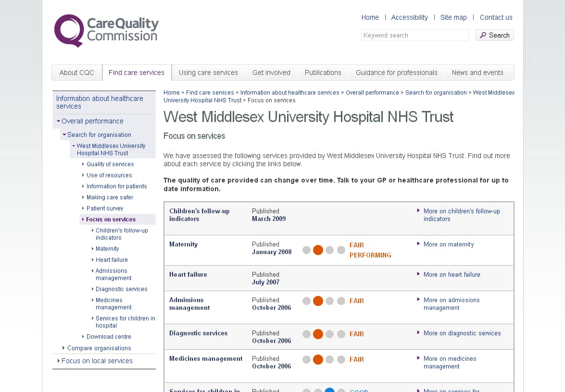Click the magnifier Search button
The height and width of the screenshot is (392, 565).
(494, 35)
